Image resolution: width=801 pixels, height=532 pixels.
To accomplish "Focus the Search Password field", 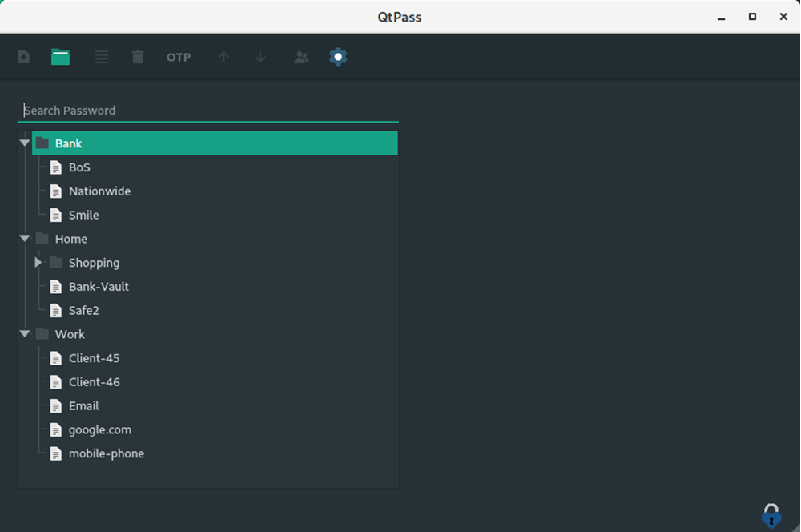I will point(208,111).
